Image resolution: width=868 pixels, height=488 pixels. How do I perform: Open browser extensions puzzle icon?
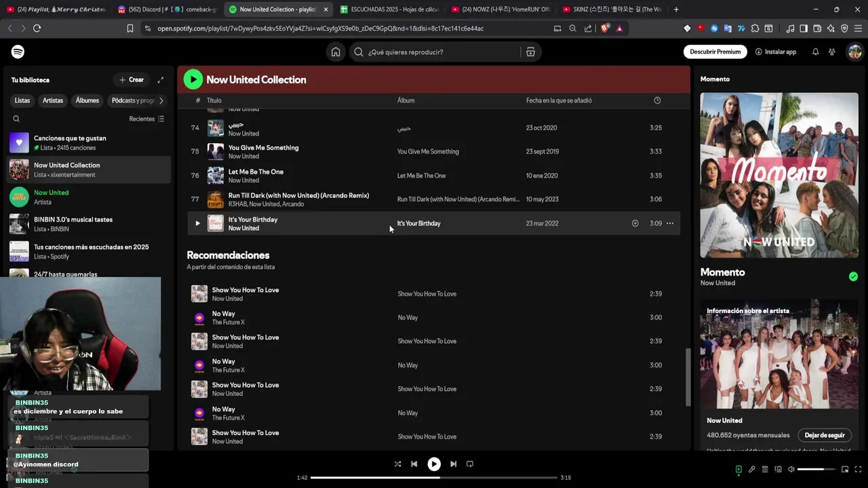[x=755, y=28]
